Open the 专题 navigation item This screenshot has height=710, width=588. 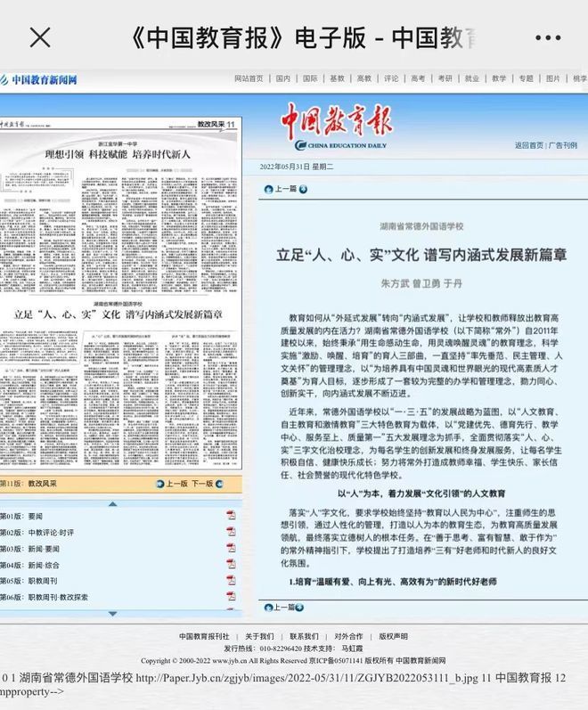(526, 78)
